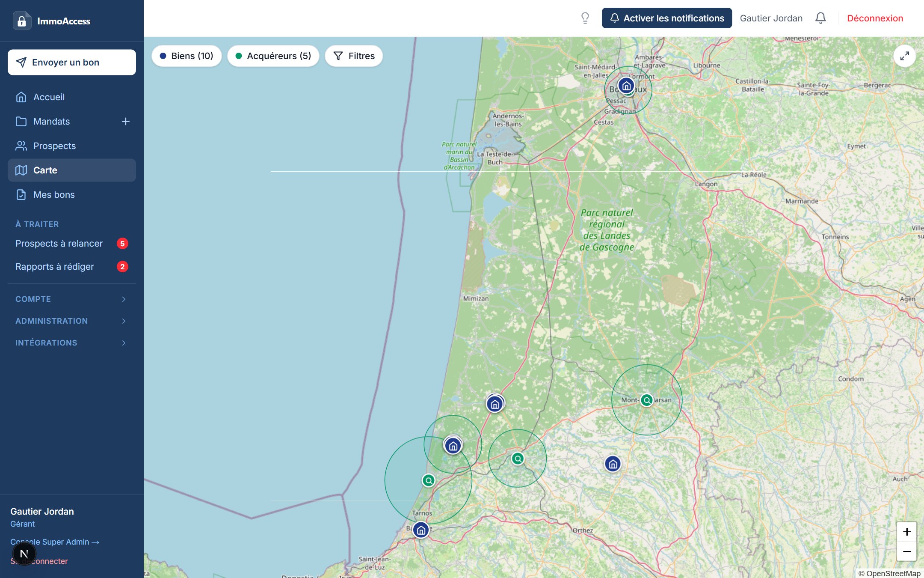Viewport: 924px width, 578px height.
Task: Open the Filtres panel
Action: click(x=354, y=56)
